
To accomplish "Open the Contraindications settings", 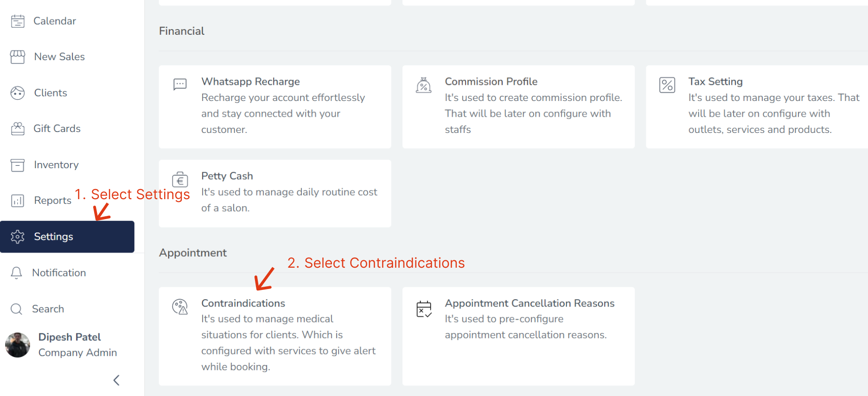I will point(275,336).
